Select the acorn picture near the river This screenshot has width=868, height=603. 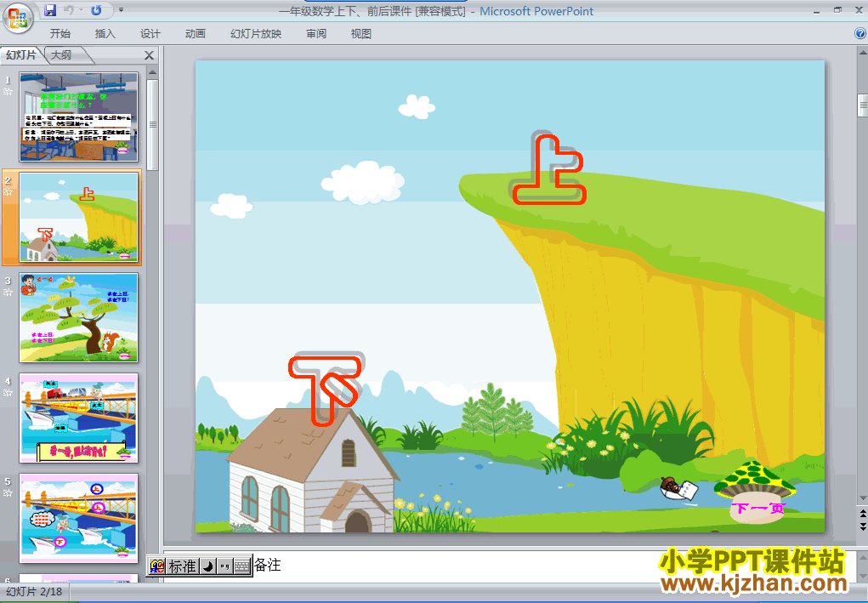tap(678, 488)
